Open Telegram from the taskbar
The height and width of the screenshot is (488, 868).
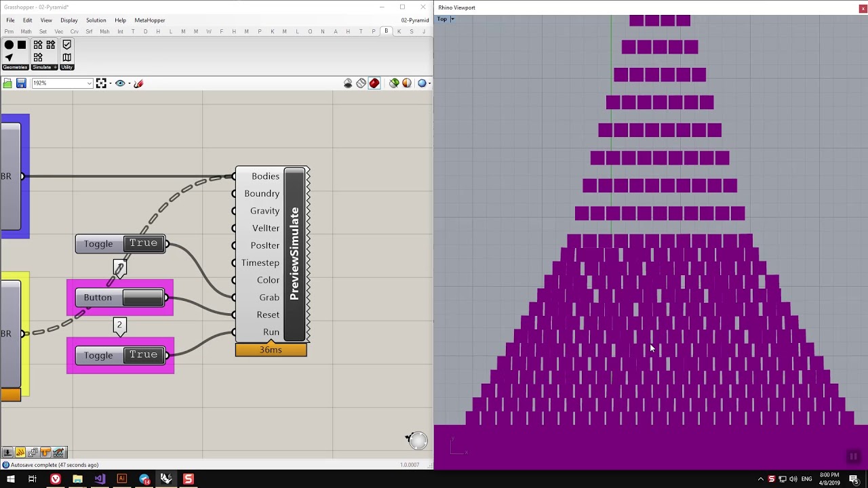tap(144, 479)
